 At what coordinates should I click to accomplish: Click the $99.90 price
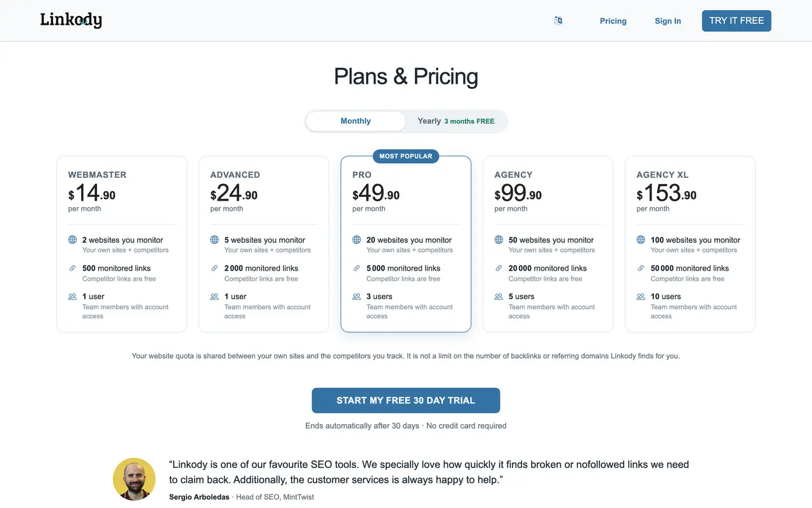518,193
